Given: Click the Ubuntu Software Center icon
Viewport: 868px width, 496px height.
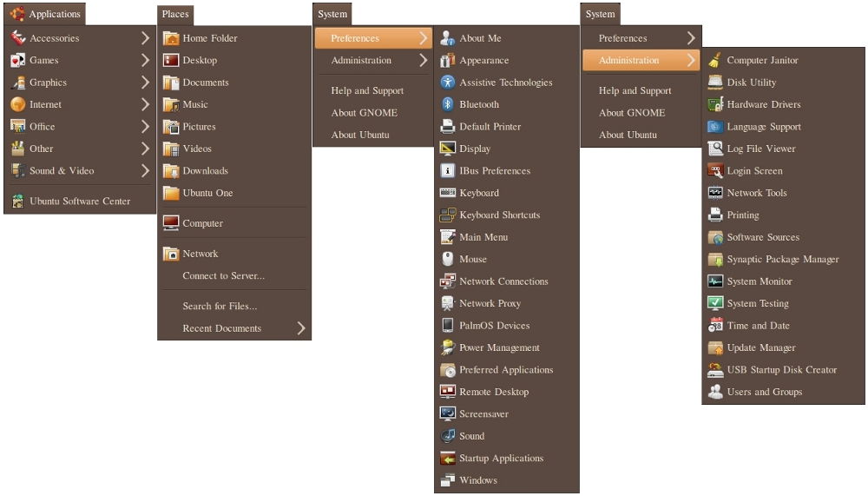Looking at the screenshot, I should [x=17, y=202].
